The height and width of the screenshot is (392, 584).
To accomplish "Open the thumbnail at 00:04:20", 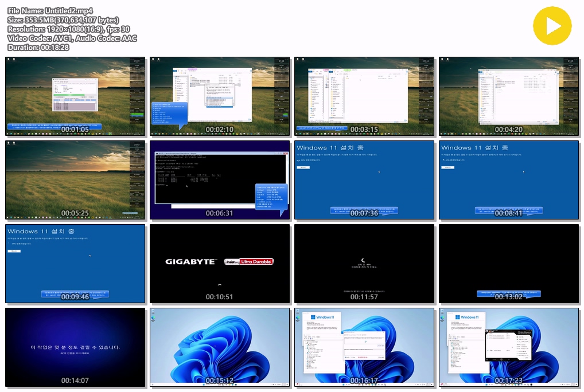I will [x=509, y=96].
